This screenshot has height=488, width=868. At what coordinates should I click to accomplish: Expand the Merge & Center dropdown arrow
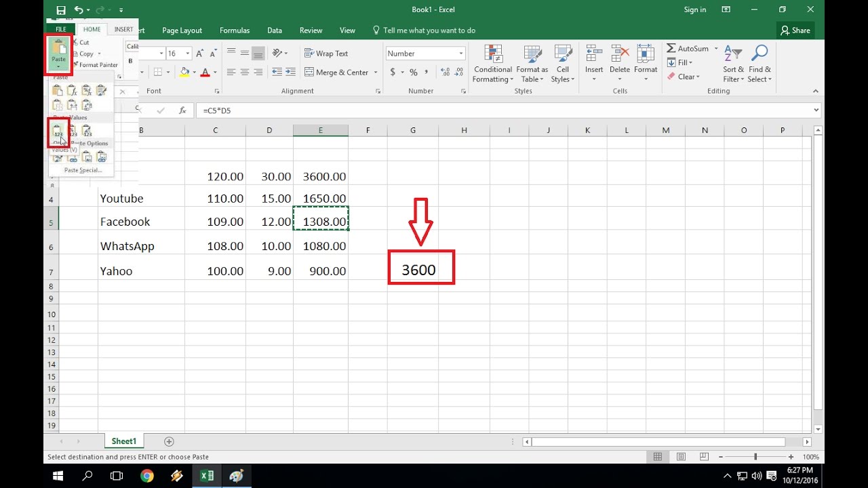375,73
